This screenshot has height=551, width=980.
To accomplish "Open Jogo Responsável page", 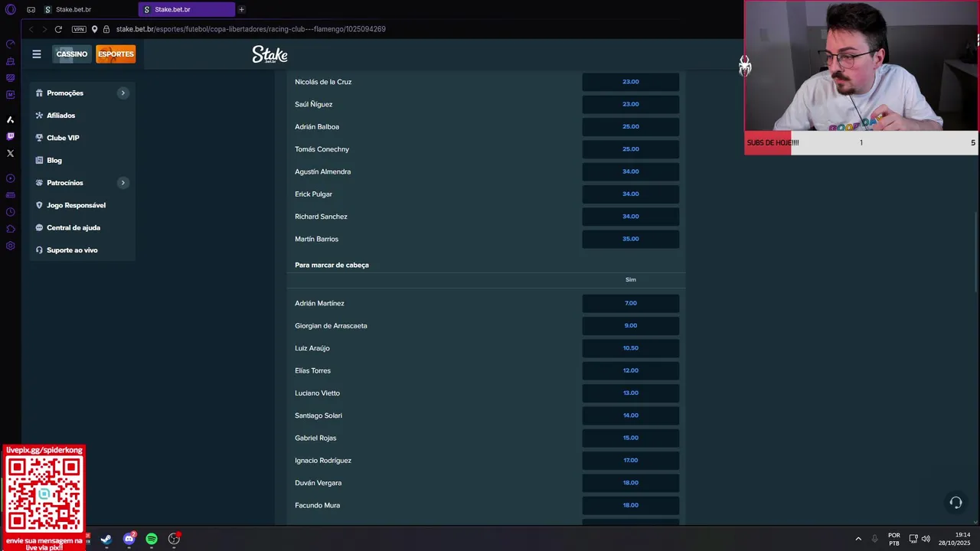I will point(76,205).
